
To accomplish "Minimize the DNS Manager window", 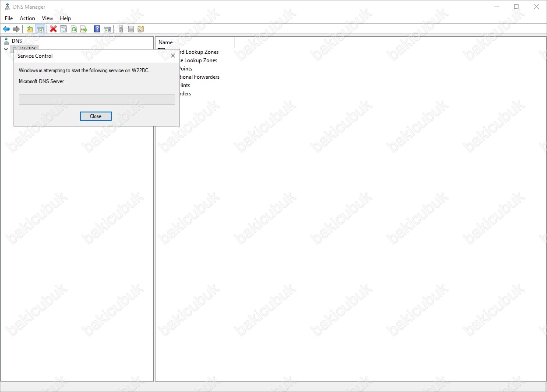I will coord(496,7).
